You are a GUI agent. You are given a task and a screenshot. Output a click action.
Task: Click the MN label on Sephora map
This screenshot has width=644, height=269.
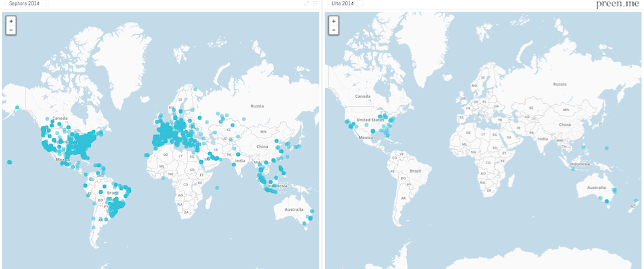coord(263,132)
